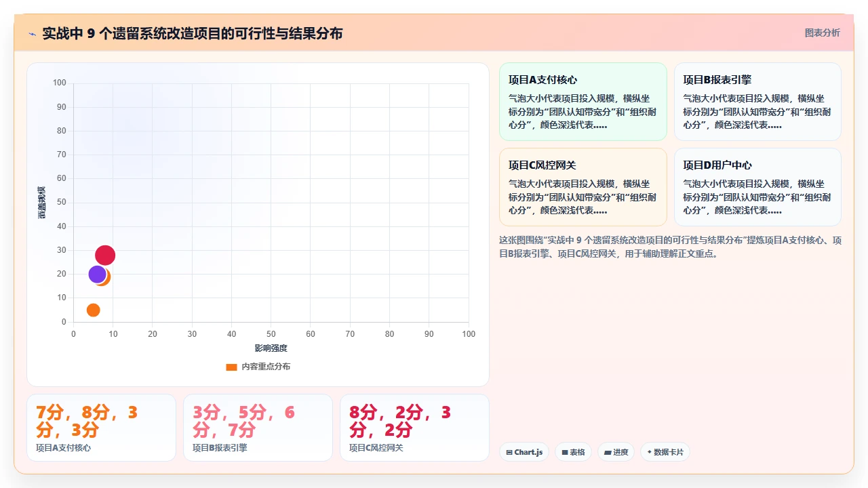Open the 项目D用户中心 description card
Image resolution: width=868 pixels, height=488 pixels.
click(757, 187)
